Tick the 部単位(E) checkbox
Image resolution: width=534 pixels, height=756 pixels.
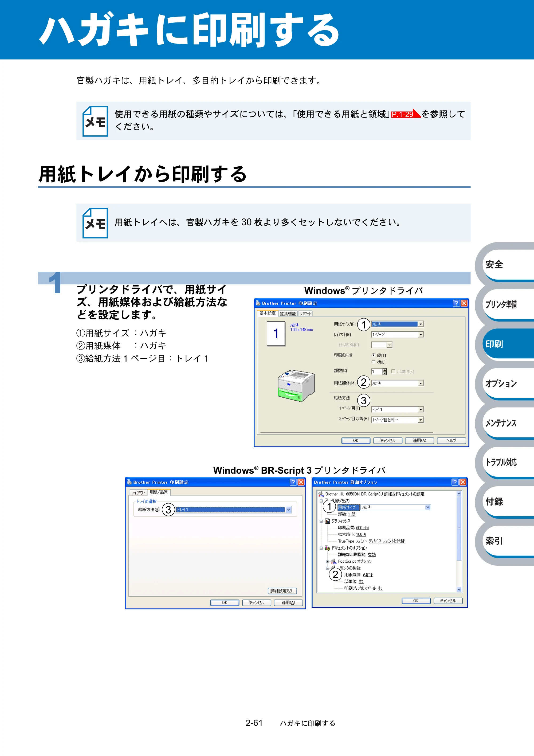[393, 371]
